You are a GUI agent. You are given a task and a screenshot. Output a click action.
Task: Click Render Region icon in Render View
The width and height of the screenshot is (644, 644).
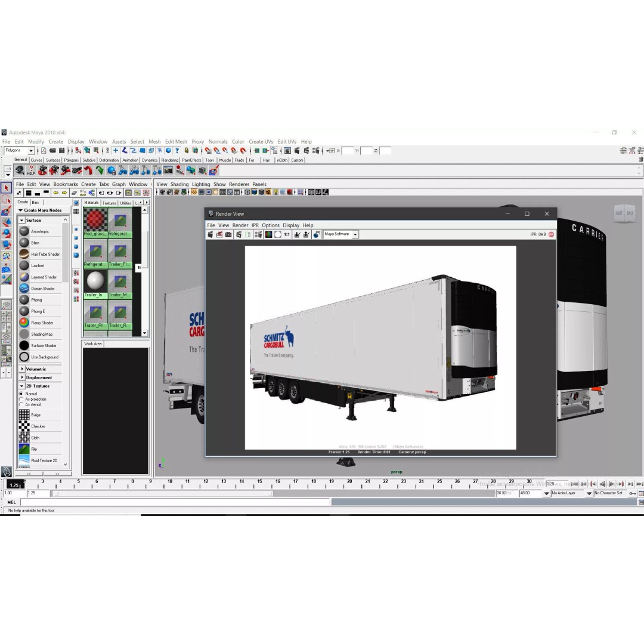pyautogui.click(x=219, y=234)
